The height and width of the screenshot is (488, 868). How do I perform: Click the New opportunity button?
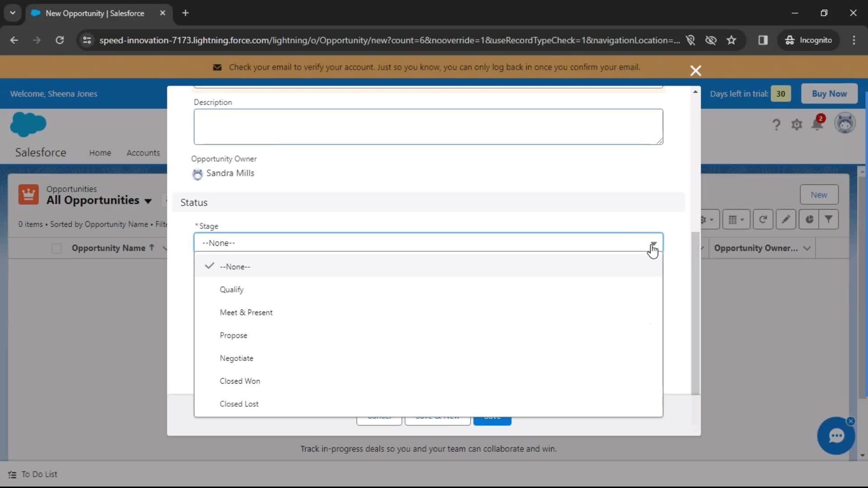click(x=819, y=195)
